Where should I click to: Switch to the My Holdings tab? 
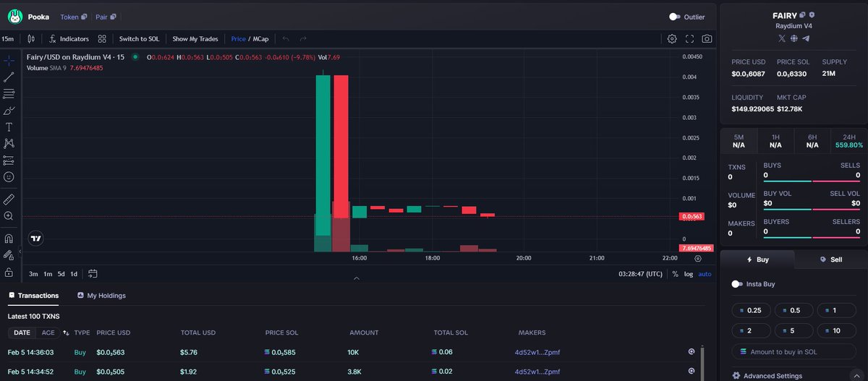101,296
